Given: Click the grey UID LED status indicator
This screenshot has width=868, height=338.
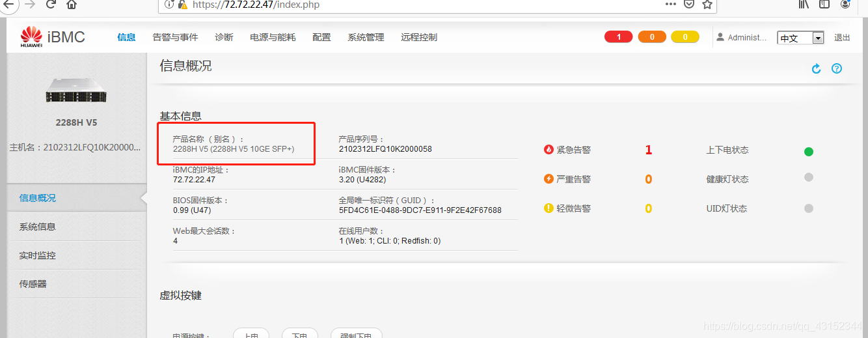Looking at the screenshot, I should 809,208.
